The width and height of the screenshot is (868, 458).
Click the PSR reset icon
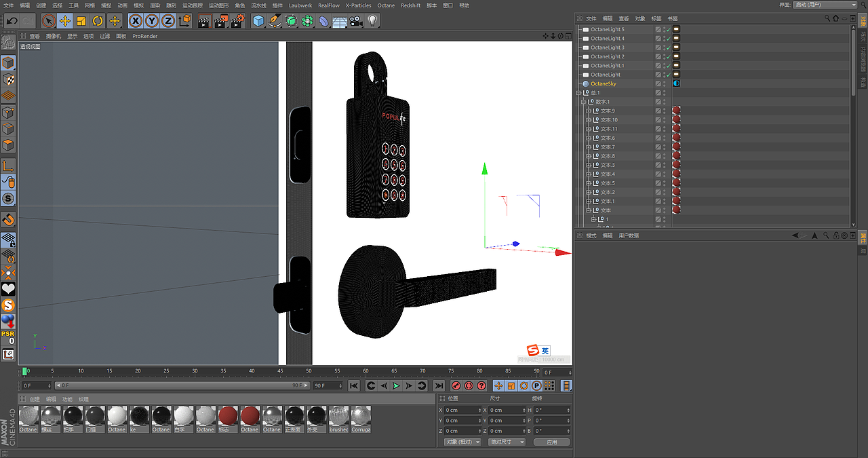coord(8,337)
